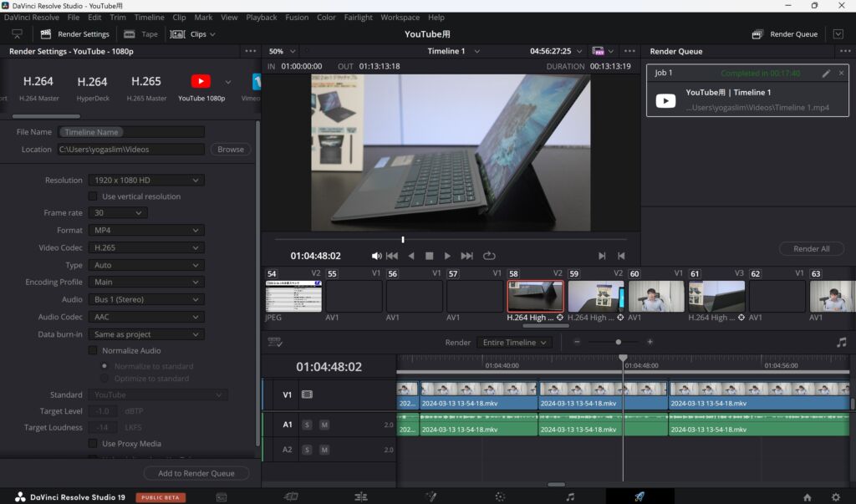Jump to last frame button
The height and width of the screenshot is (504, 856).
(x=466, y=256)
